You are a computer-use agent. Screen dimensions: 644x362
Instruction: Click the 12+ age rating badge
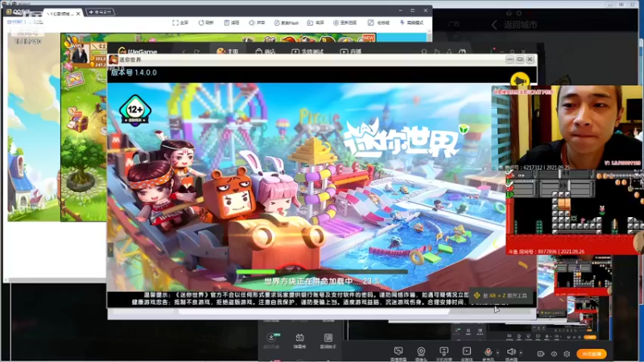pos(135,110)
